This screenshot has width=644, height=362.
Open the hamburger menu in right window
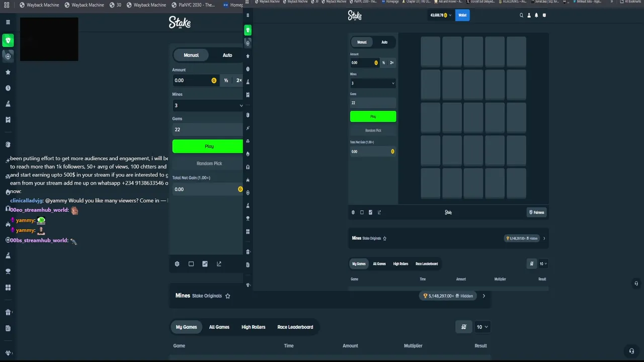pyautogui.click(x=248, y=15)
